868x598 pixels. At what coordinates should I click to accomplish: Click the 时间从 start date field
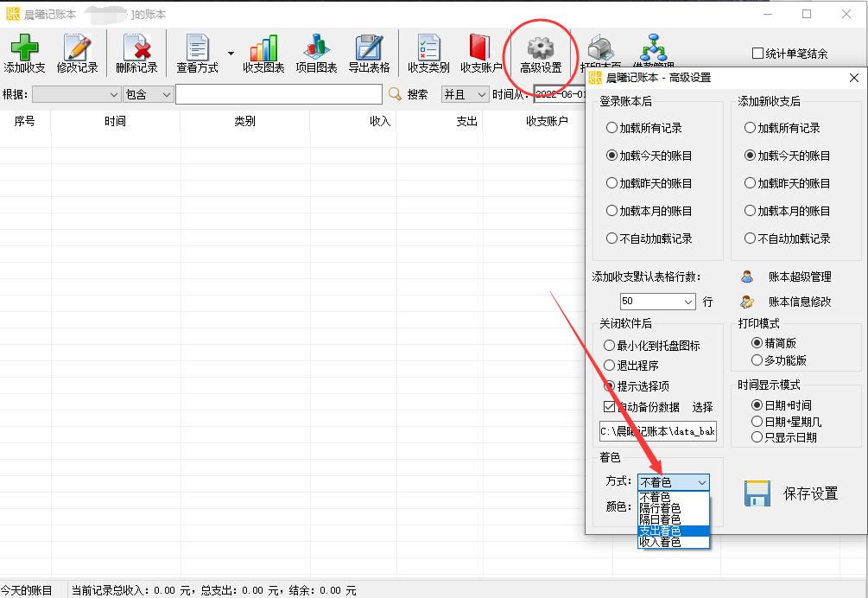point(559,95)
